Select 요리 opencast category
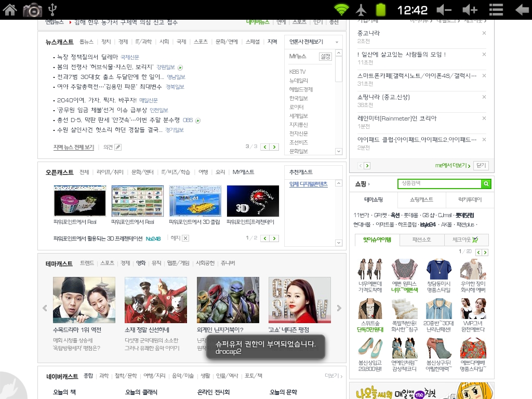The height and width of the screenshot is (399, 532). [220, 172]
